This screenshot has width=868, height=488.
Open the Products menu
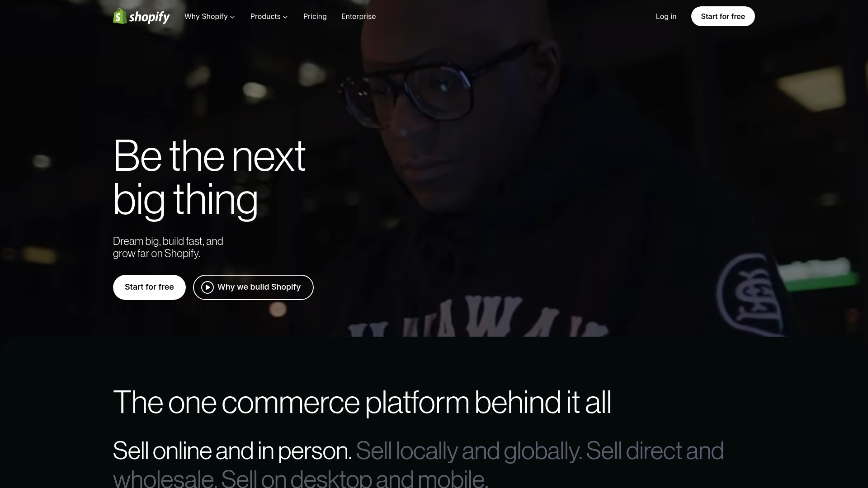[x=269, y=16]
